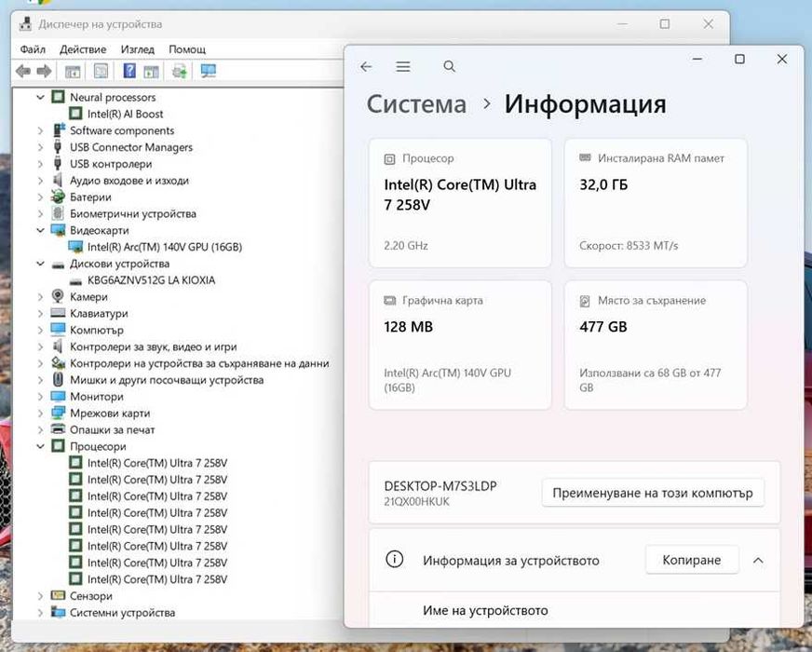Click the Сензори category icon
The height and width of the screenshot is (652, 812).
(x=58, y=595)
